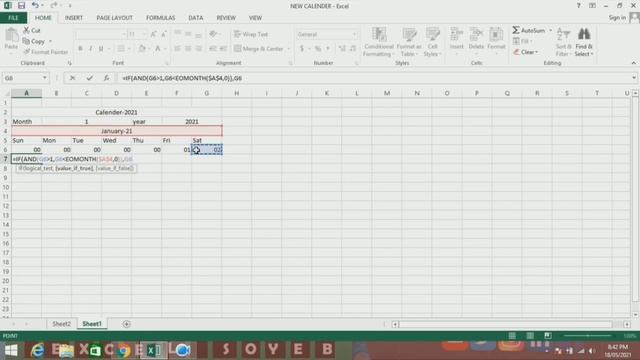Screen dimensions: 640x360
Task: Click the Format cells icon in Cells group
Action: (x=496, y=35)
